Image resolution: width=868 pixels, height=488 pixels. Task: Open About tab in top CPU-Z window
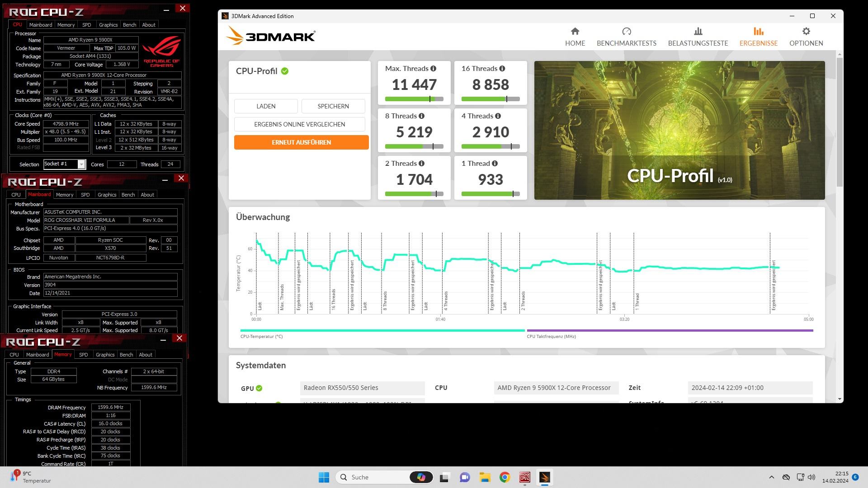149,25
